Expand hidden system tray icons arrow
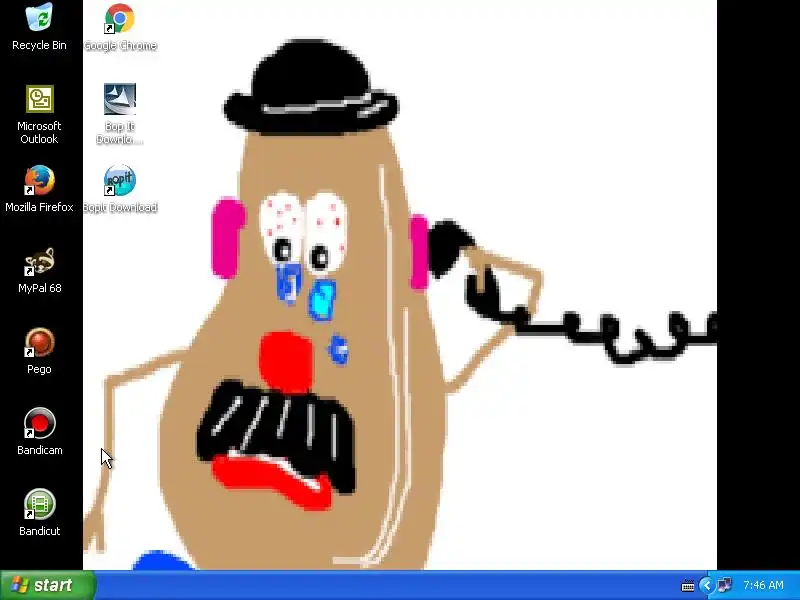 [707, 585]
